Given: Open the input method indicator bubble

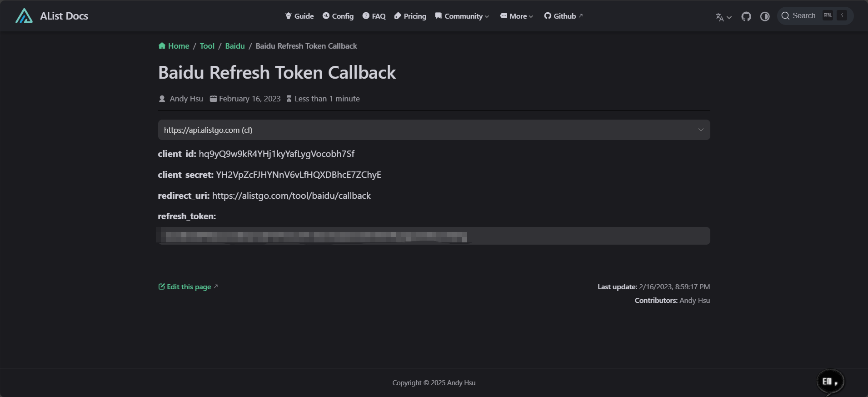Looking at the screenshot, I should (830, 382).
